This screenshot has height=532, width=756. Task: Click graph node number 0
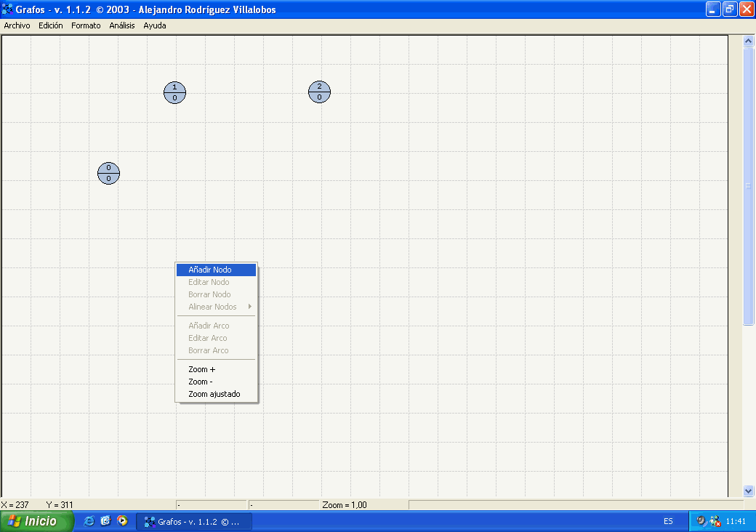click(108, 173)
